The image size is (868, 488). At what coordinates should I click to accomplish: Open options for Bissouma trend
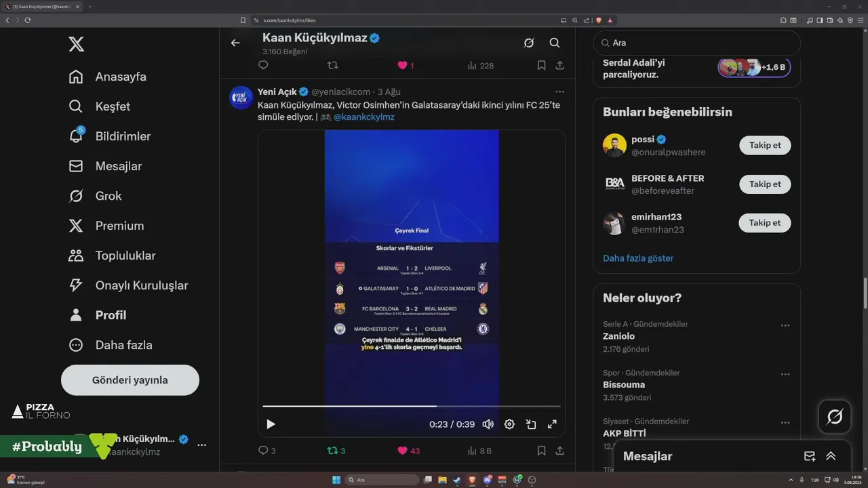[x=785, y=374]
